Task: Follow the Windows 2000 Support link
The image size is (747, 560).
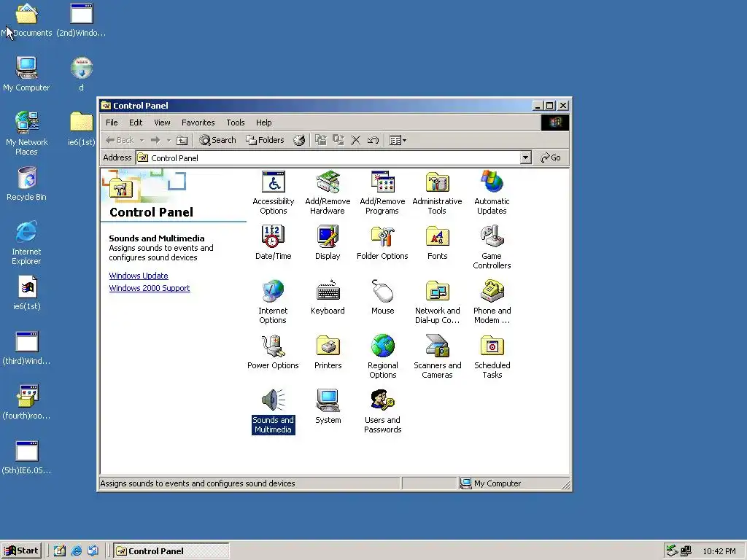Action: point(149,288)
